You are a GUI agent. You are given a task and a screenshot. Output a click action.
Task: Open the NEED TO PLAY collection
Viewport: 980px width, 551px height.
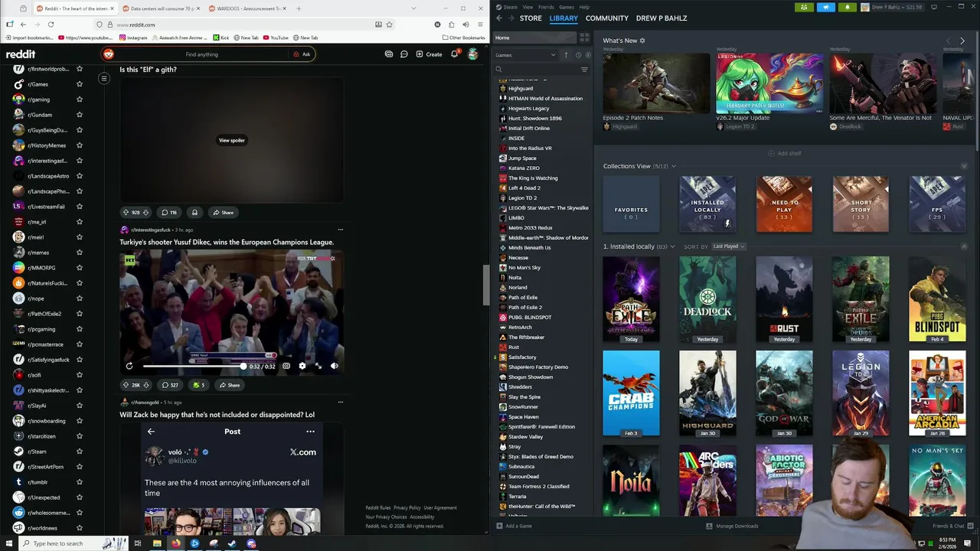(x=784, y=204)
